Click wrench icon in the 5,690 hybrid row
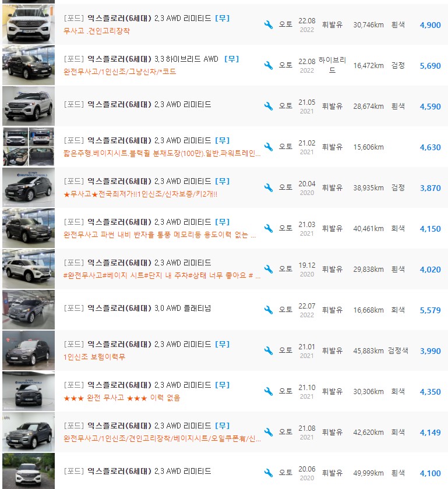Viewport: 448px width, 489px height. coord(268,65)
